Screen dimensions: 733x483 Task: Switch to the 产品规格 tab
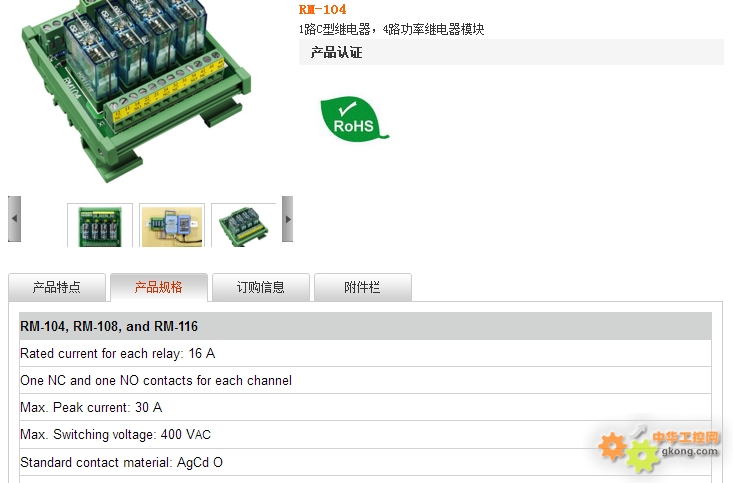pyautogui.click(x=159, y=287)
